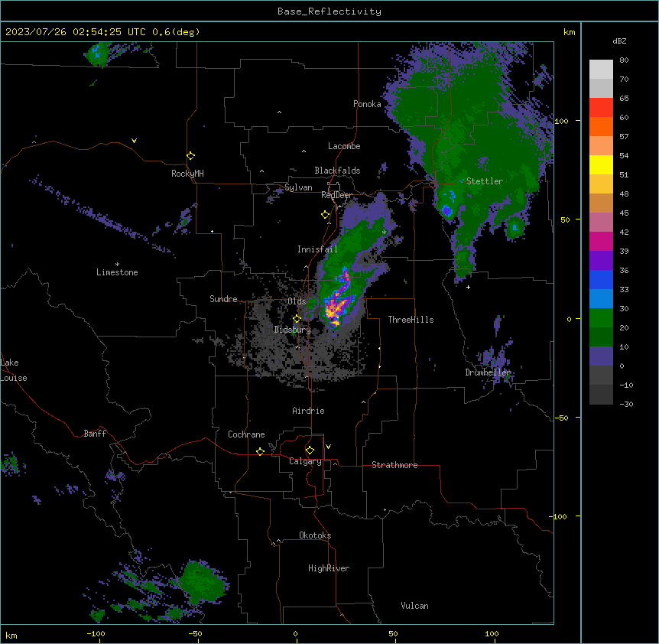Click the Banff city label
659x644 pixels.
95,434
